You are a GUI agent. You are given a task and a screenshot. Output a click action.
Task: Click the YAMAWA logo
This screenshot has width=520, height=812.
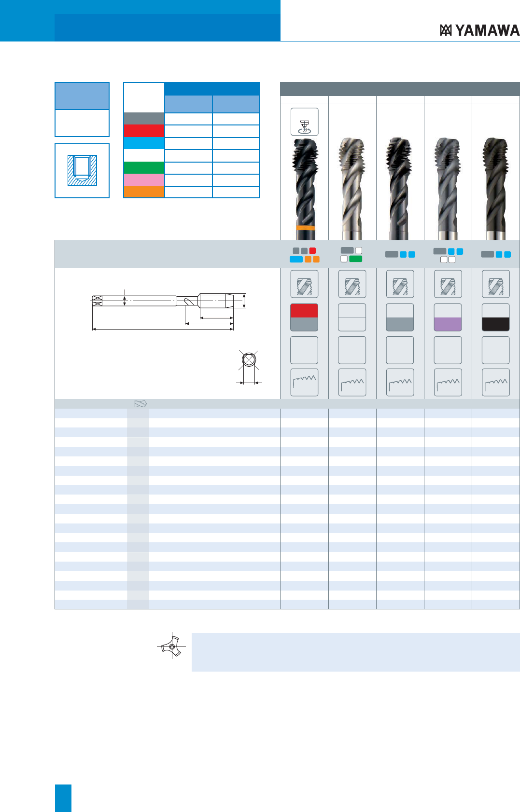479,30
